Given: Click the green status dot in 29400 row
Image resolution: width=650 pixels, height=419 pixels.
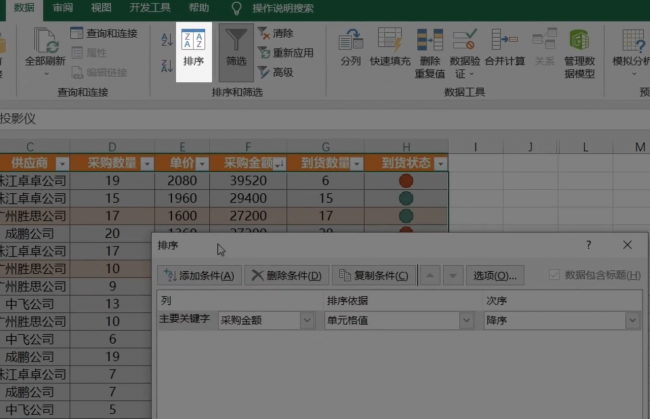Looking at the screenshot, I should 406,199.
